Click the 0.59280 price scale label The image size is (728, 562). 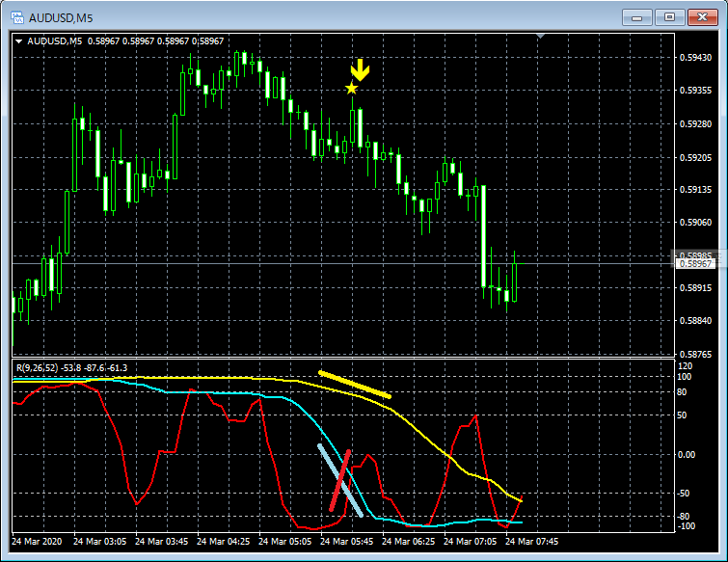click(695, 124)
